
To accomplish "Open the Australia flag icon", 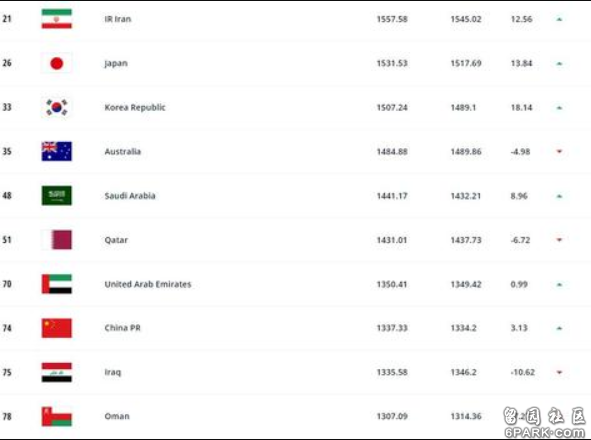I will [x=57, y=151].
